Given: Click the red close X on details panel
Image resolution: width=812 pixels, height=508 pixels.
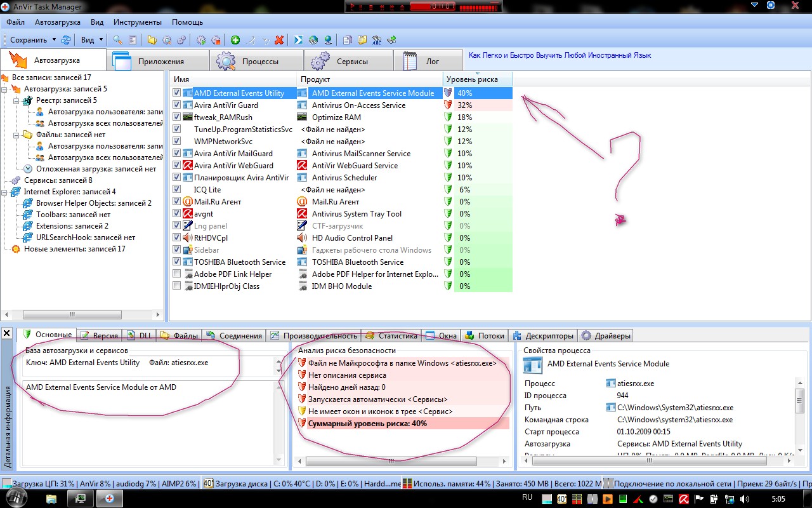Looking at the screenshot, I should (x=6, y=333).
